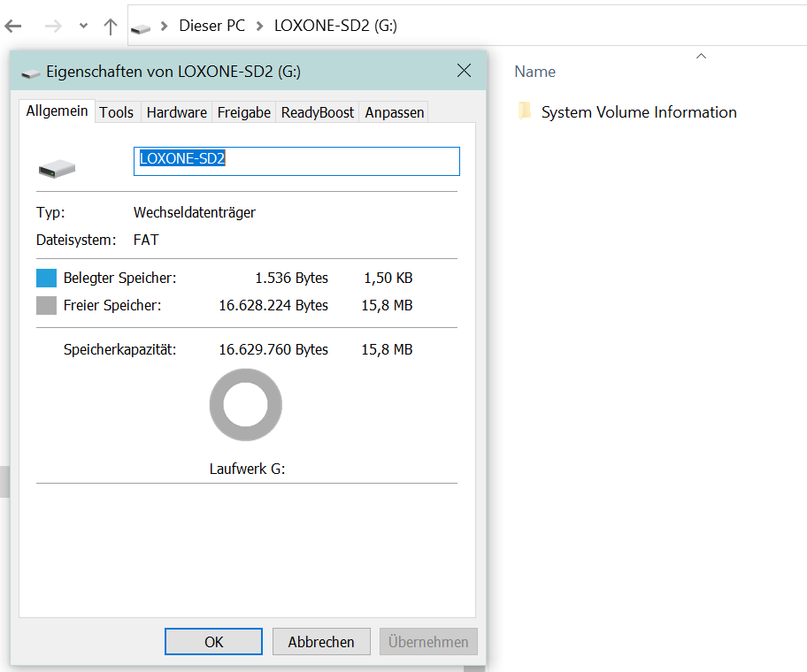Select LOXONE-SD2 (G:) breadcrumb
The height and width of the screenshot is (672, 807).
[x=335, y=26]
